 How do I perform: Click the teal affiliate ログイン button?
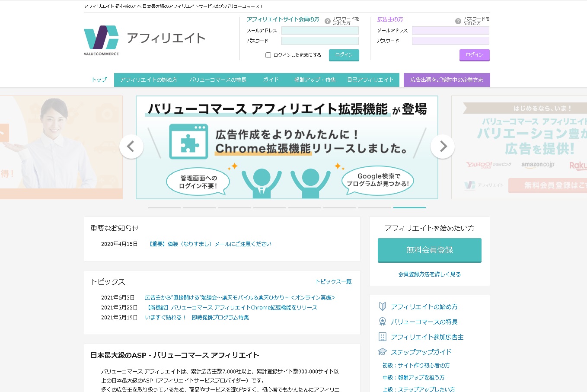click(344, 55)
